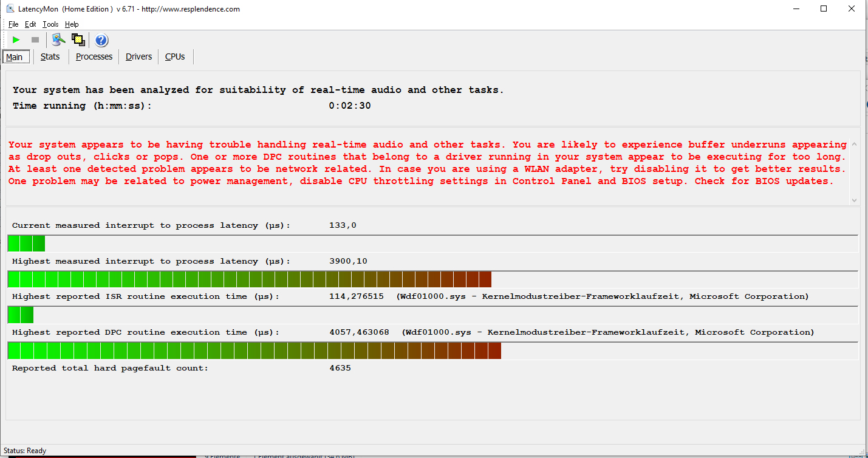
Task: Open options via the computer-and-pencil toolbar icon
Action: [x=58, y=40]
